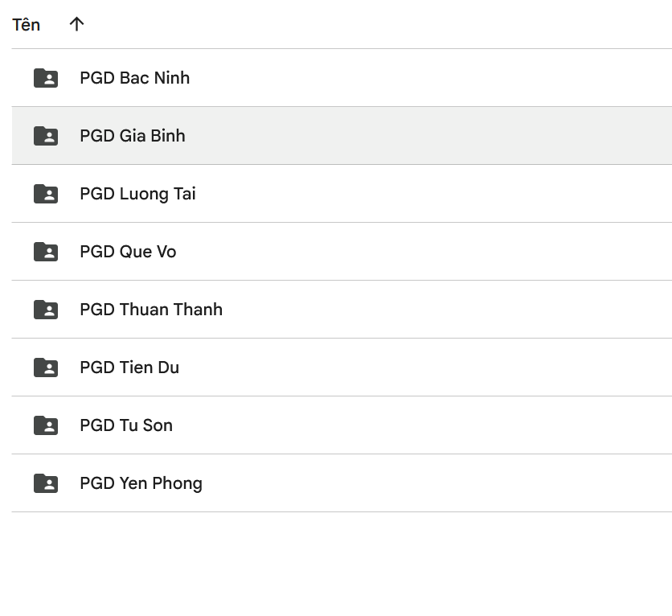Select the PGD Yen Phong folder name

[x=141, y=483]
